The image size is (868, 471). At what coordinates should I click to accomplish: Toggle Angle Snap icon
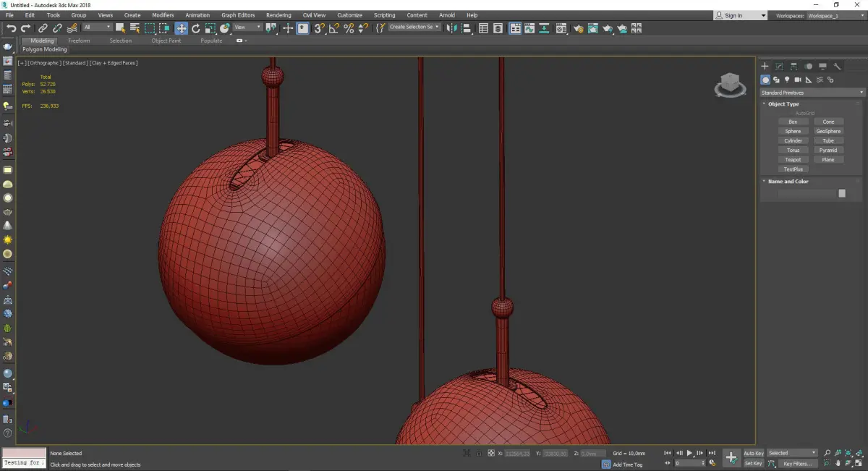[x=334, y=28]
